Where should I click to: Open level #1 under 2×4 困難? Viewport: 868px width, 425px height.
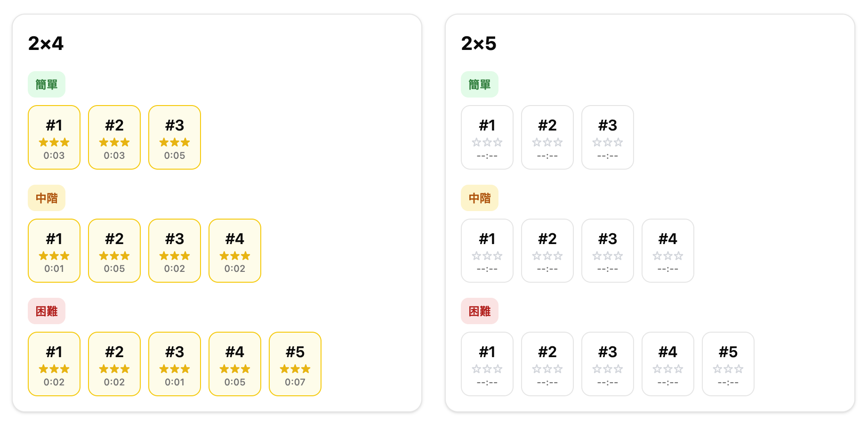coord(54,364)
